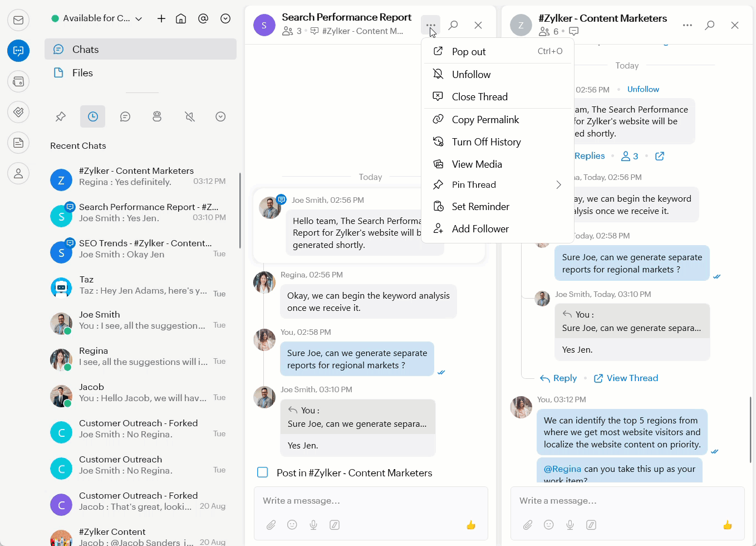Click message field in Content Marketers panel
Viewport: 756px width, 546px height.
tap(627, 501)
